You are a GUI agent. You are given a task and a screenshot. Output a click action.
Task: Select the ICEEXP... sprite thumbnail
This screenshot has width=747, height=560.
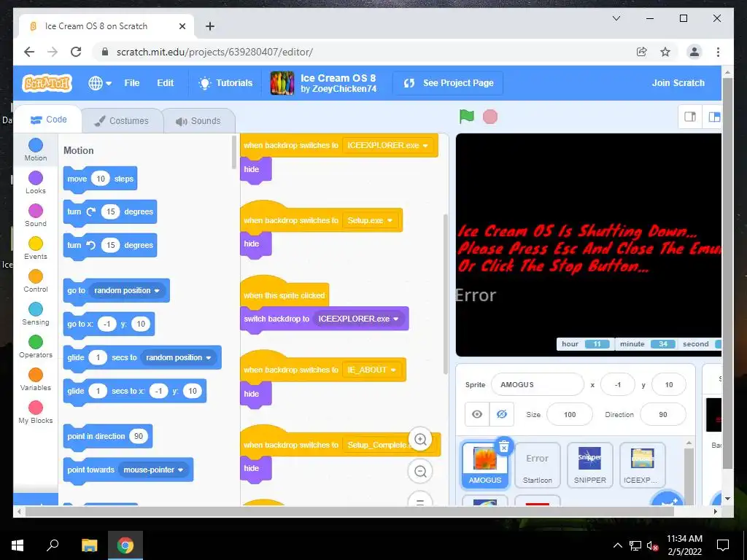642,464
